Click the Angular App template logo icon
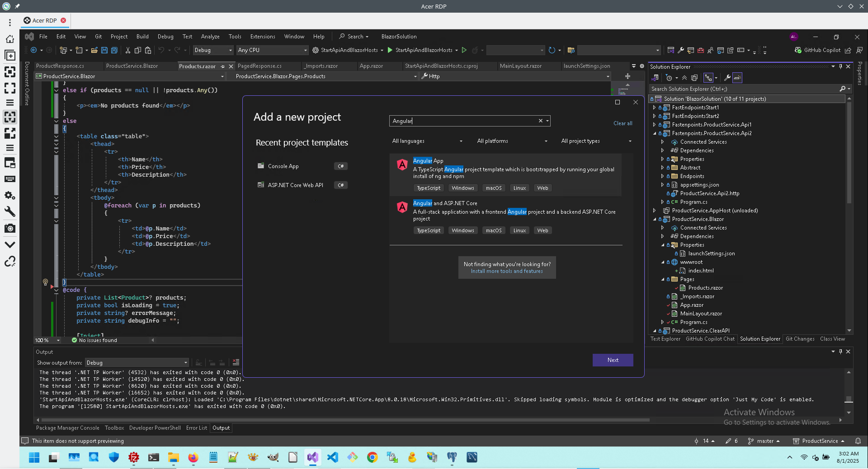 402,165
